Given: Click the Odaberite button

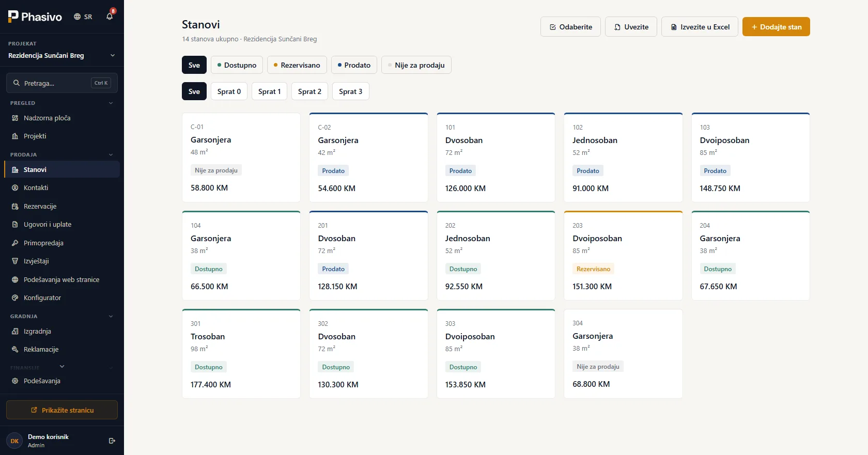Looking at the screenshot, I should pyautogui.click(x=570, y=27).
